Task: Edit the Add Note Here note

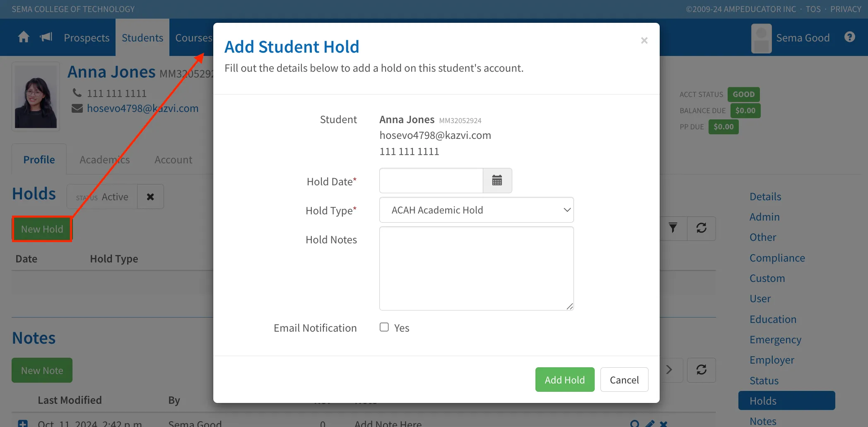Action: click(650, 424)
